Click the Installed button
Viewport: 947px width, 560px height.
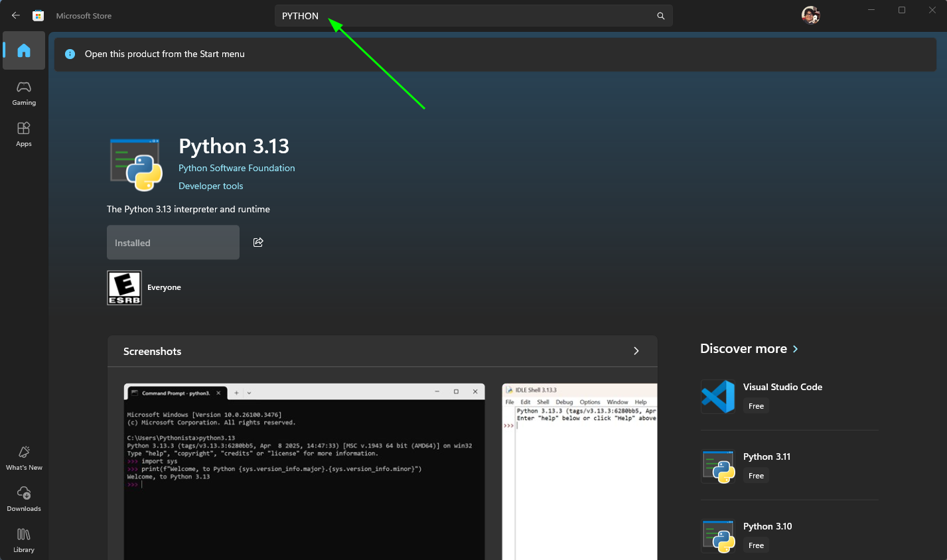pos(173,242)
